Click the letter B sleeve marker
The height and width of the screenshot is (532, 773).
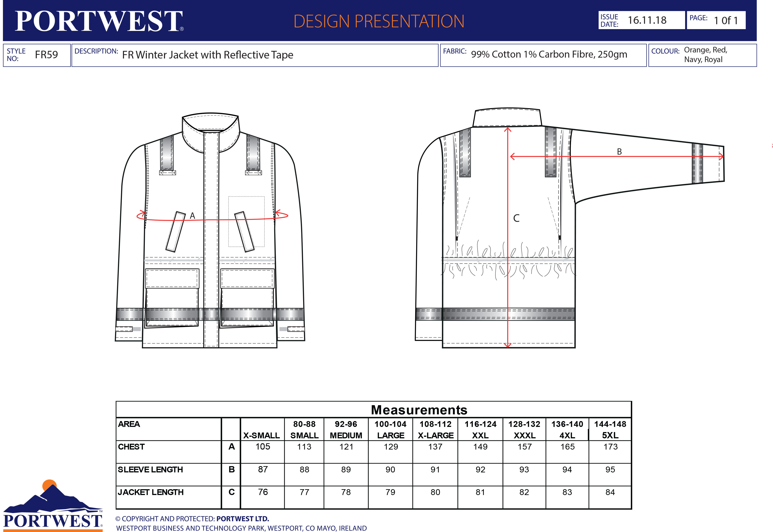click(619, 152)
